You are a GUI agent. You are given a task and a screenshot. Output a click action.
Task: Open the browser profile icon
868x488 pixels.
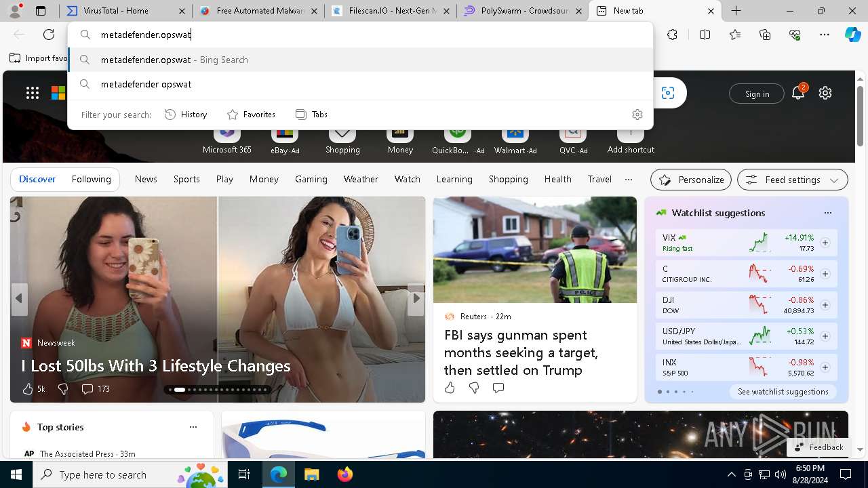pyautogui.click(x=15, y=10)
